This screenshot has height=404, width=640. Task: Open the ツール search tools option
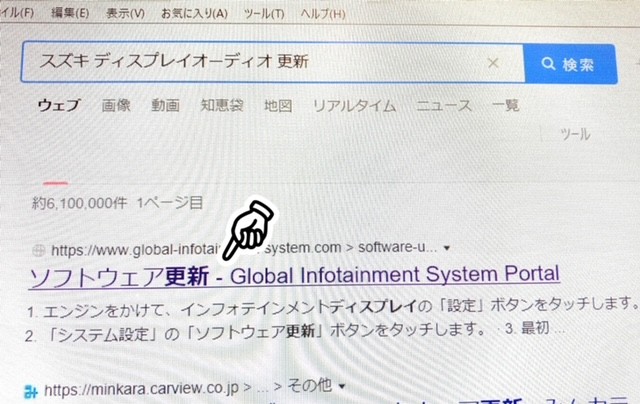(x=575, y=134)
